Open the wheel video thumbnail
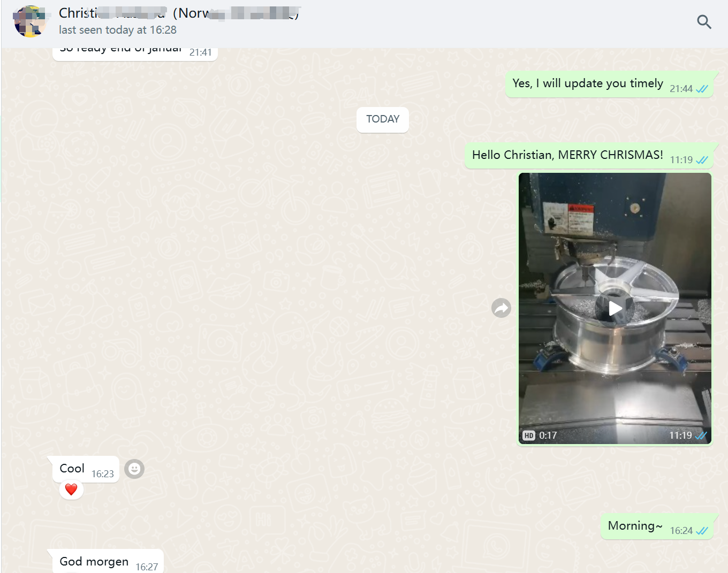728x573 pixels. tap(615, 241)
